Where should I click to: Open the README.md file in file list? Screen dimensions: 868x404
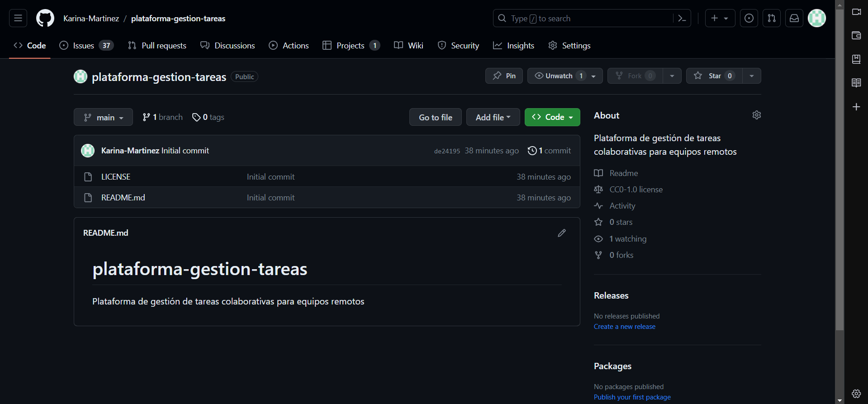tap(123, 198)
